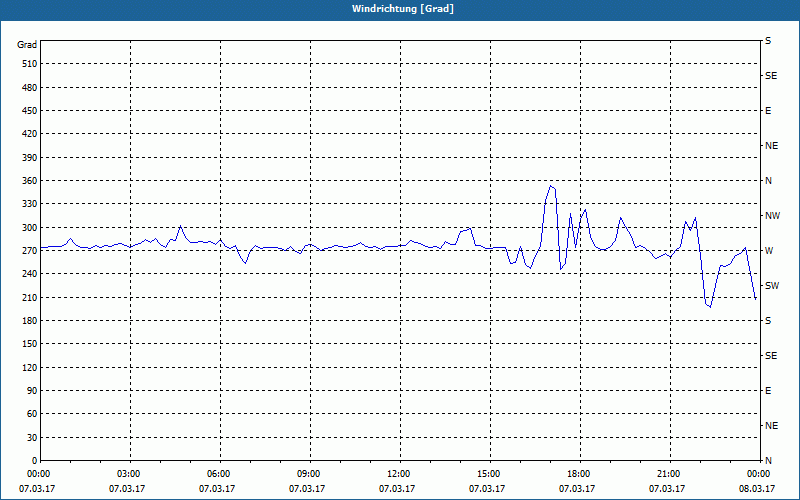The image size is (800, 500).
Task: Click the "Grad" axis unit label
Action: point(27,45)
